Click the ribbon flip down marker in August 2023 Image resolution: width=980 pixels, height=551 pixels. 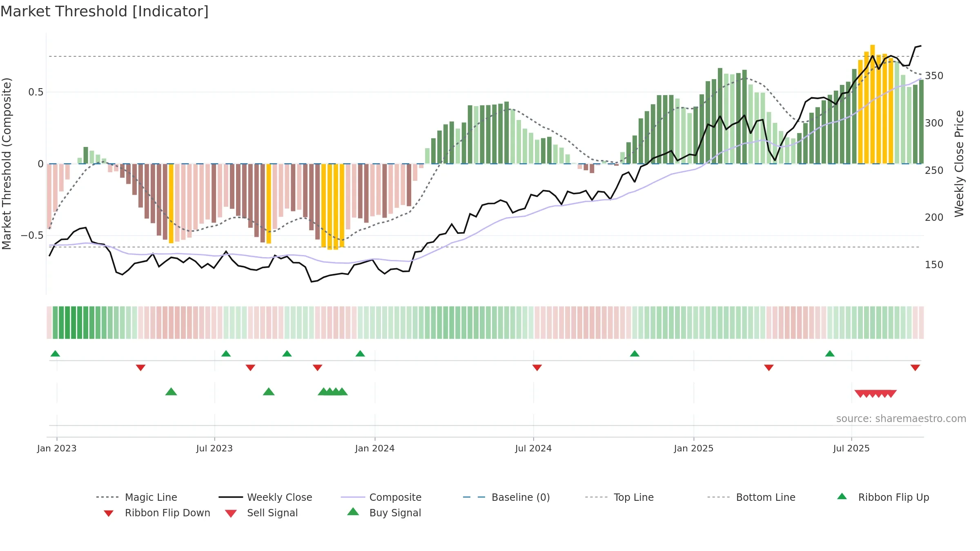coord(250,368)
